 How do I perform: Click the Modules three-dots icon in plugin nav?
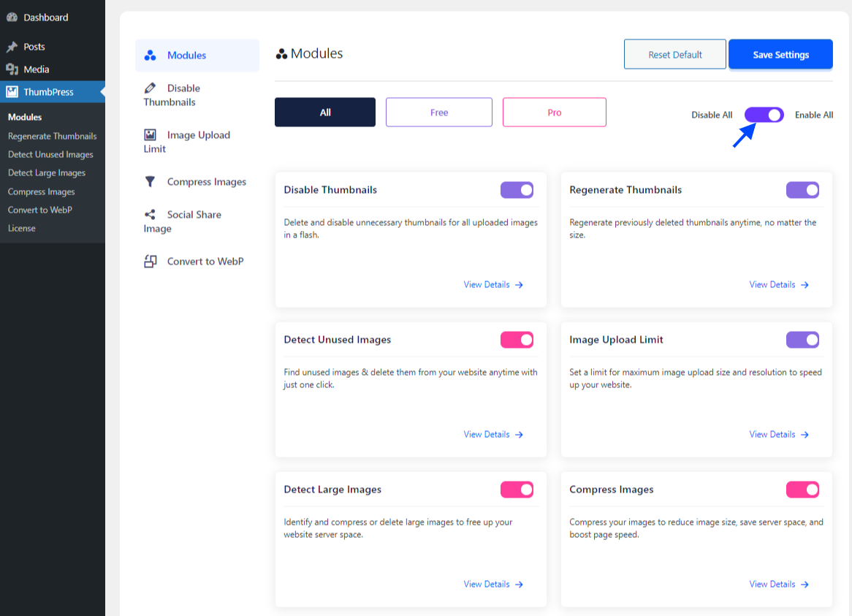click(x=151, y=56)
